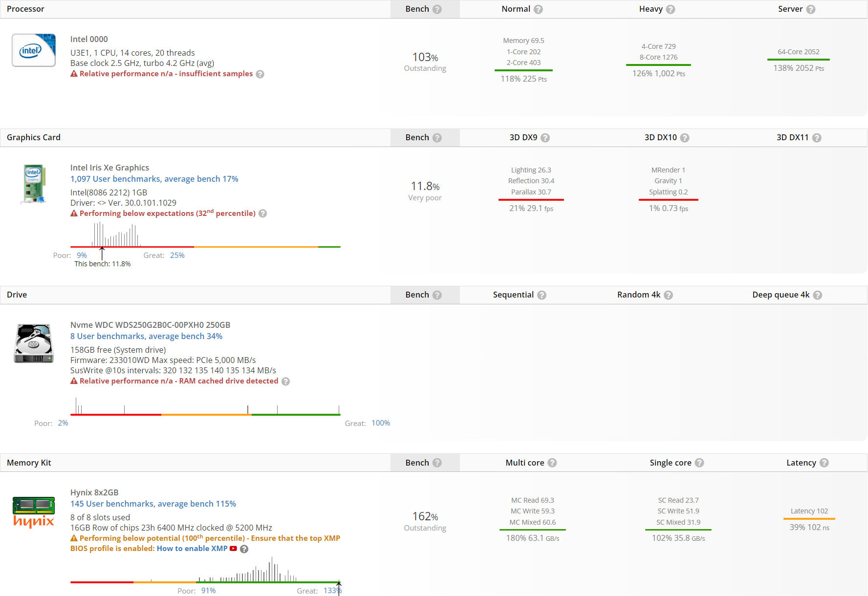
Task: Open help for below expectations 32nd percentile
Action: 262,213
